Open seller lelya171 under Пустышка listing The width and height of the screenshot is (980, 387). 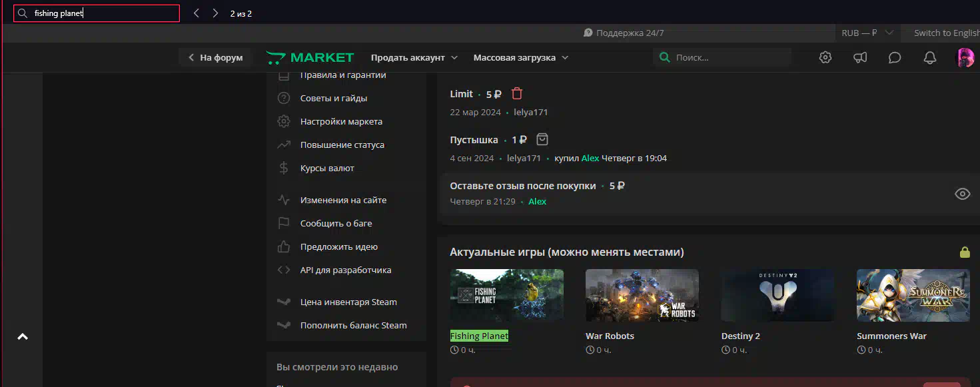coord(524,158)
